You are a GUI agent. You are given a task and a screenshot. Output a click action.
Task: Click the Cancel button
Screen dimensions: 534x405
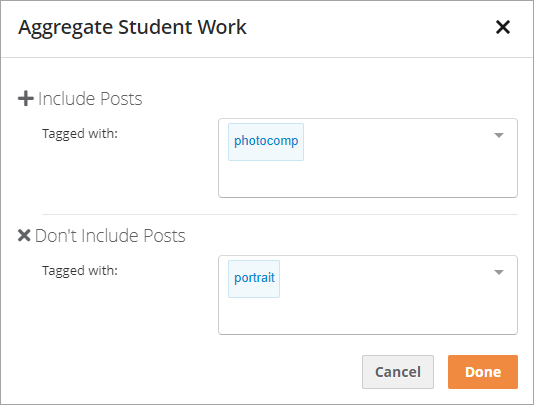point(398,372)
